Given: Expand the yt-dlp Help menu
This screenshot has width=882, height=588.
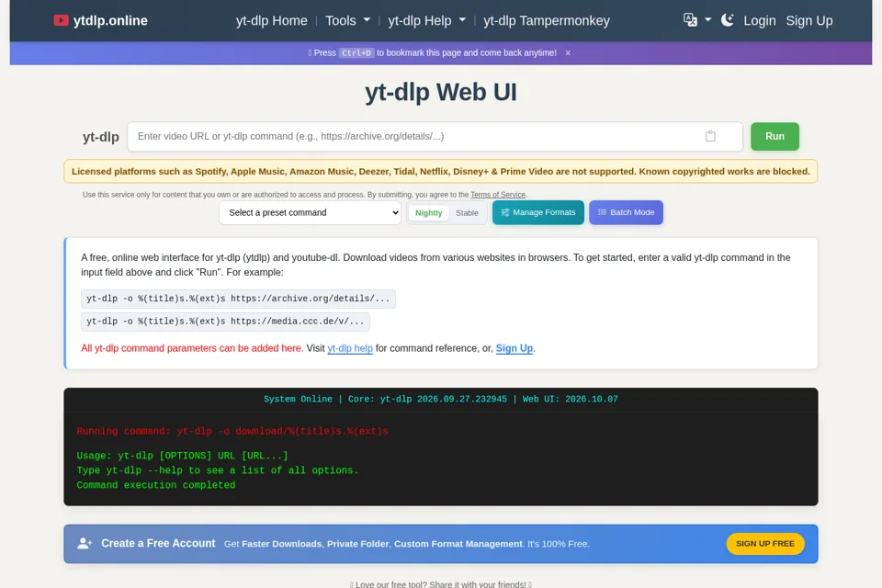Looking at the screenshot, I should click(x=427, y=21).
